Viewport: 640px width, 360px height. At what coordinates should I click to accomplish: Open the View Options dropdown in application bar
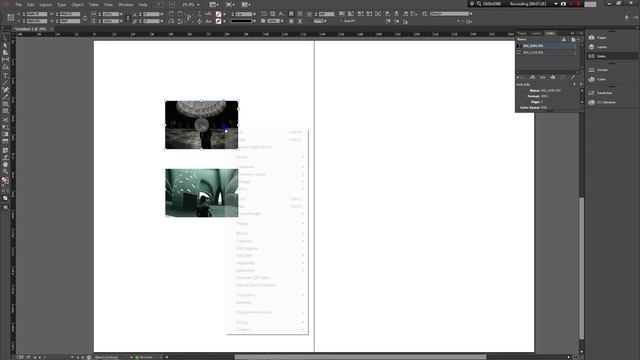pyautogui.click(x=213, y=4)
